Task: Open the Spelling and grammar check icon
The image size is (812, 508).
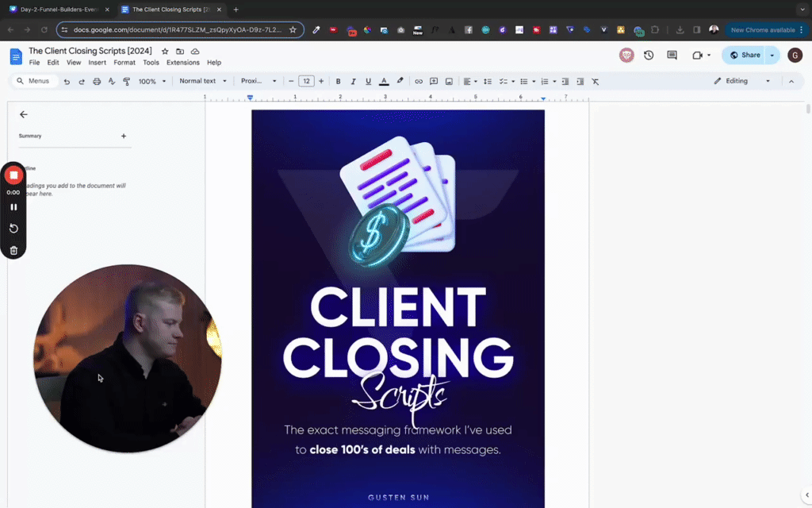Action: click(x=112, y=81)
